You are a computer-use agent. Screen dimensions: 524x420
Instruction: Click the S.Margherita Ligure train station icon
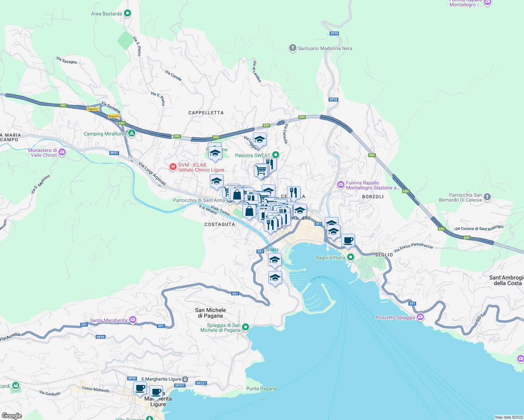[185, 379]
